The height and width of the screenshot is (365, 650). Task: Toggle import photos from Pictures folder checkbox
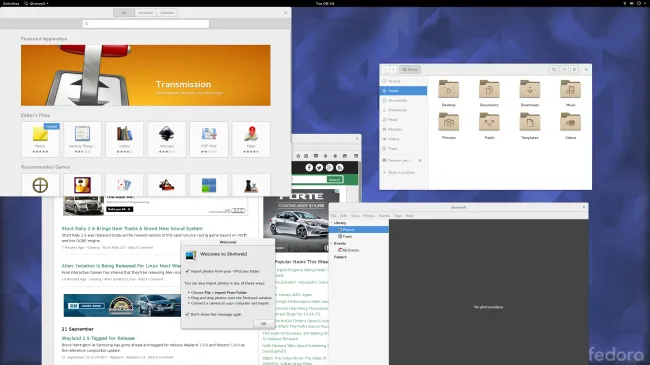coord(187,271)
